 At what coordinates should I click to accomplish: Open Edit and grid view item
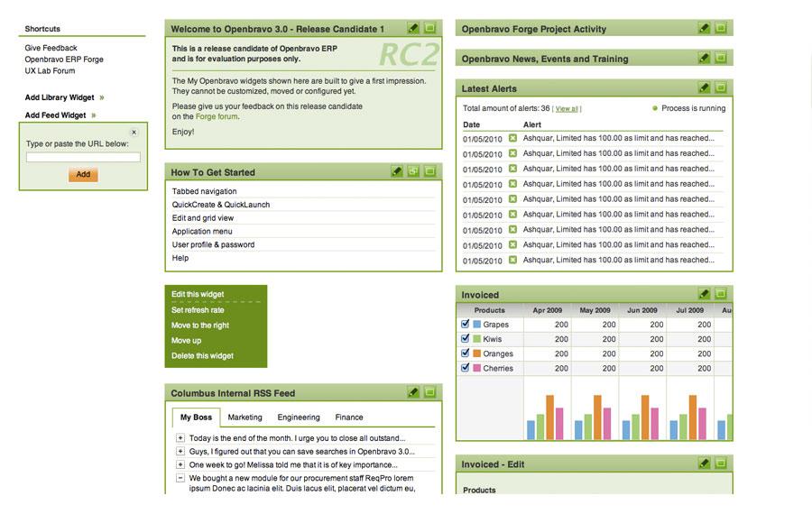[203, 218]
